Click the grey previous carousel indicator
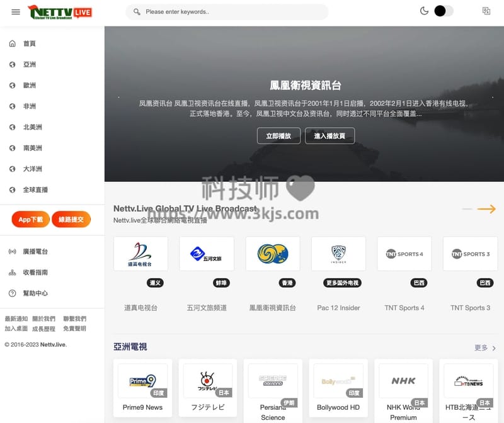Viewport: 504px width, 423px height. pos(467,209)
